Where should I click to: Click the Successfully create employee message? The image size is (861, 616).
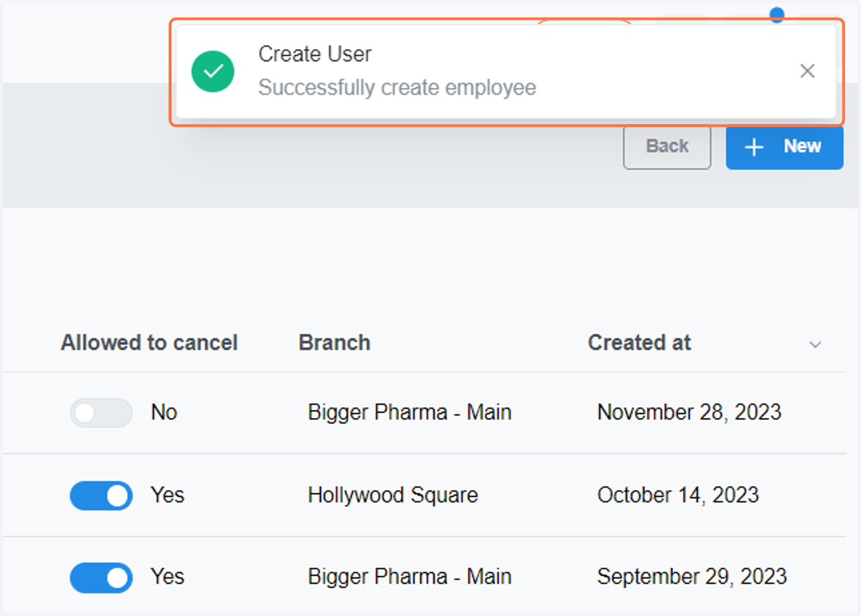397,87
